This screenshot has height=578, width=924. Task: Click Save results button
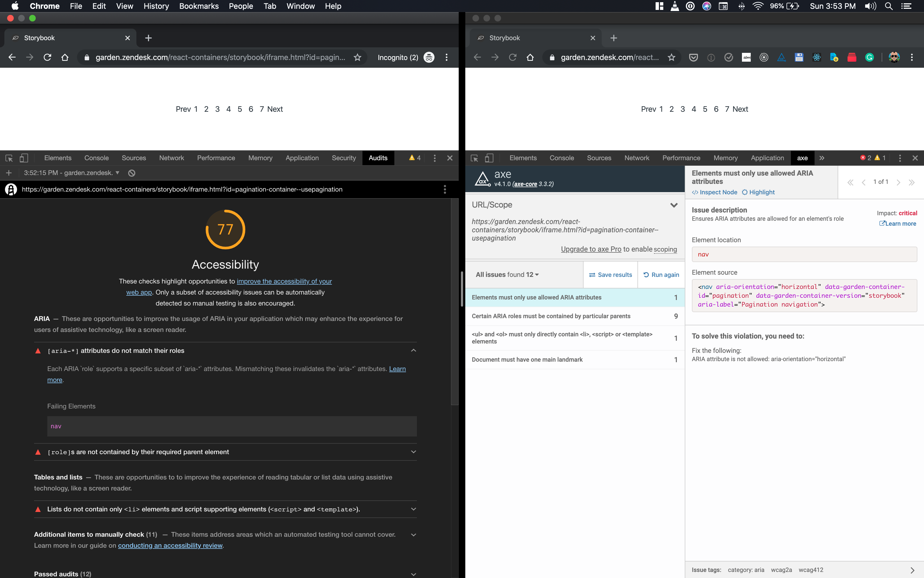tap(610, 274)
